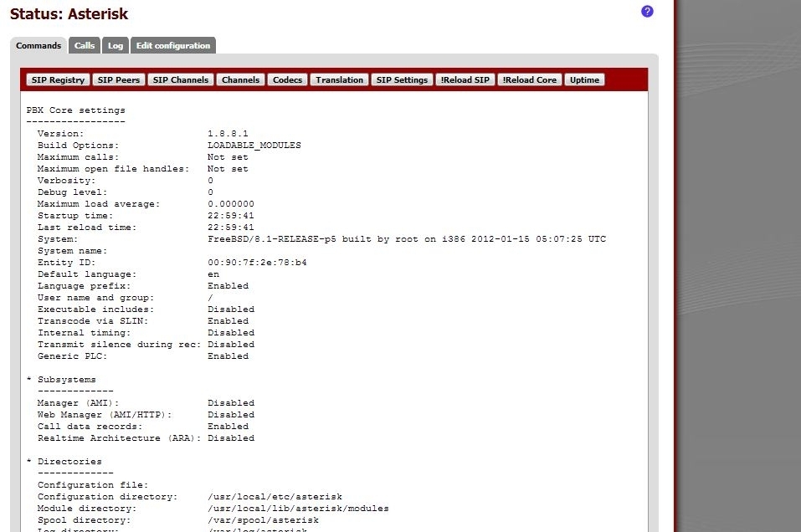Viewport: 801px width, 532px height.
Task: Select the Entity ID text line
Action: point(126,262)
